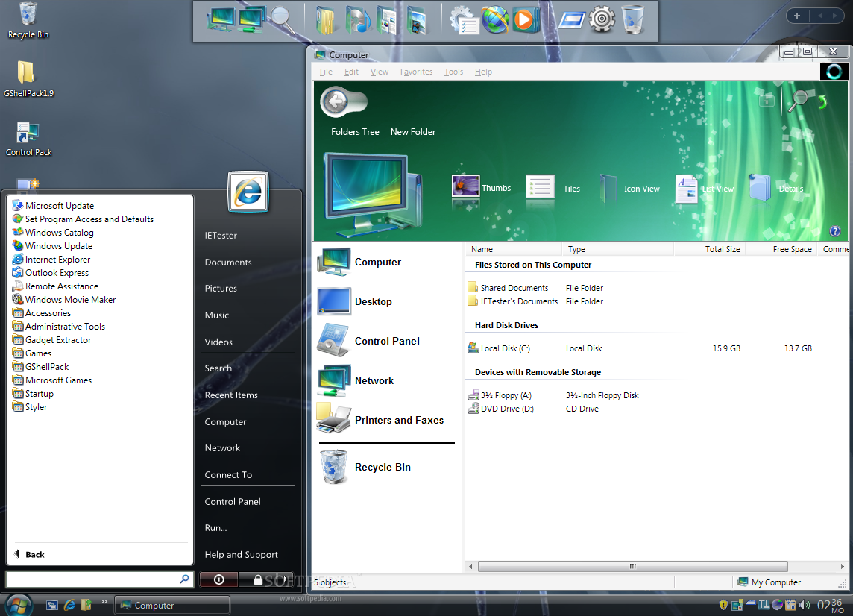
Task: Click the blue Run window icon in top dock
Action: pos(571,21)
